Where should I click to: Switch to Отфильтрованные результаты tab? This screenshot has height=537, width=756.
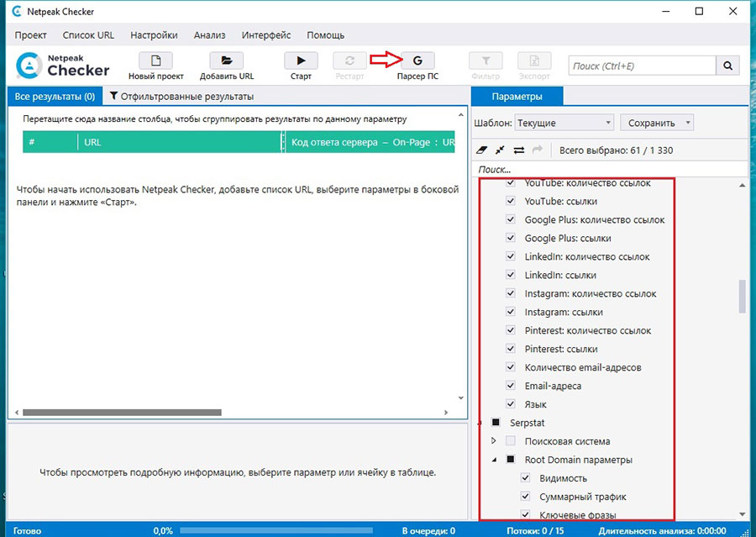[x=181, y=96]
